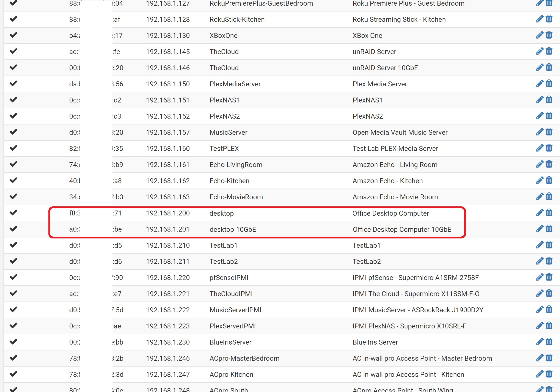
Task: Click description Test Lab PLEX Media Server
Action: (395, 149)
